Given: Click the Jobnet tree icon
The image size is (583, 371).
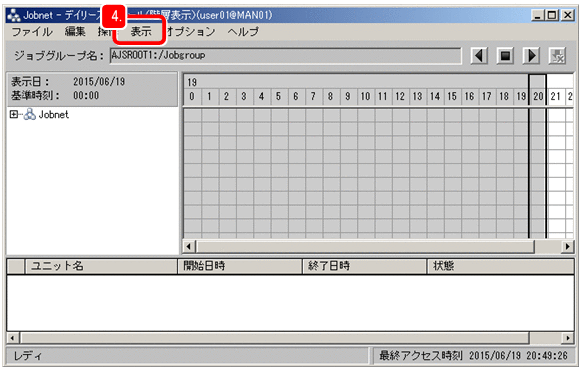Looking at the screenshot, I should point(30,114).
